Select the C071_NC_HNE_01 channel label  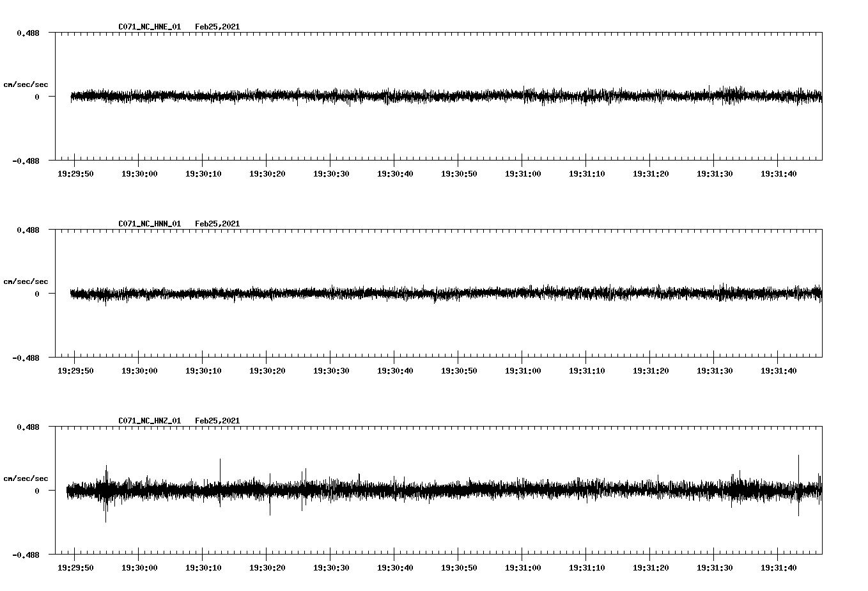pyautogui.click(x=149, y=27)
